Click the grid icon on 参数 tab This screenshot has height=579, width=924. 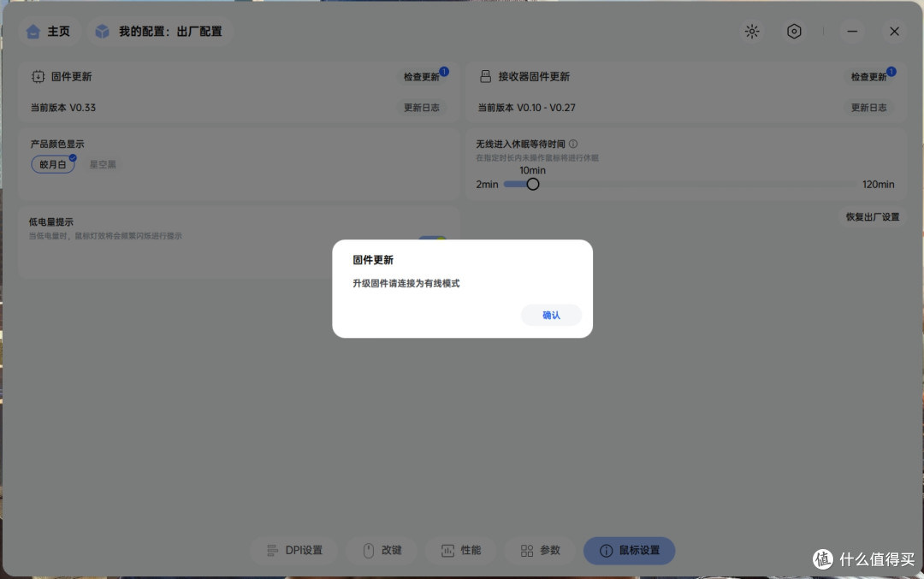click(x=527, y=550)
